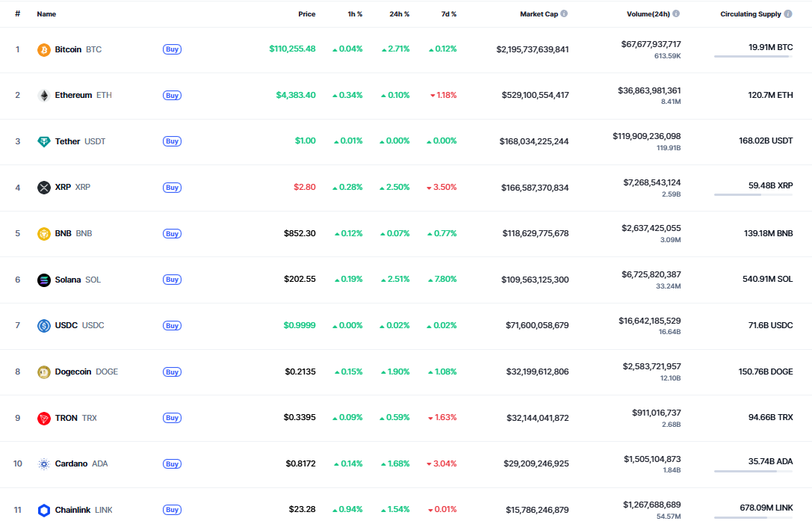Select the Dogecoin logo

tap(44, 372)
